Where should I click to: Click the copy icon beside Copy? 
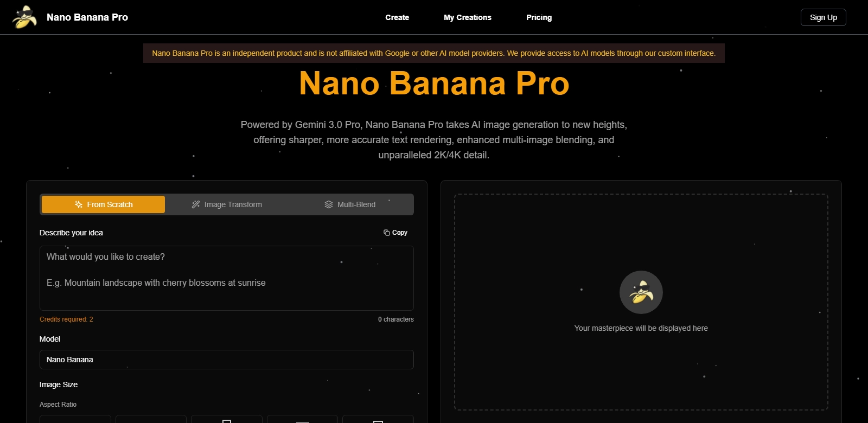click(x=387, y=233)
